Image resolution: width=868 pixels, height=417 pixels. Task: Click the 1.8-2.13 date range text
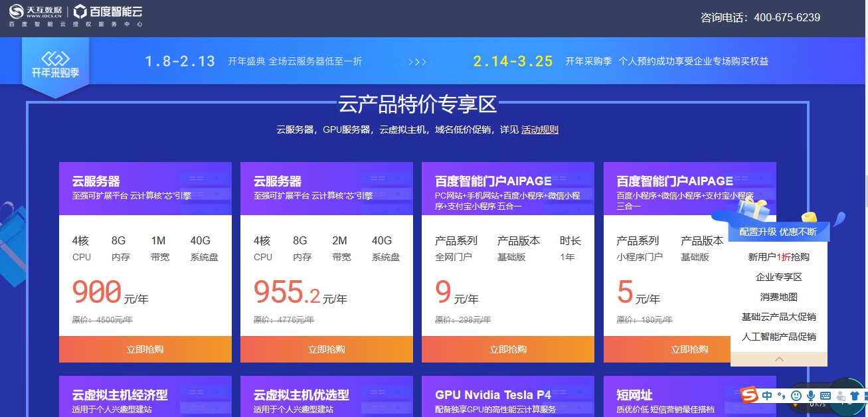click(180, 61)
